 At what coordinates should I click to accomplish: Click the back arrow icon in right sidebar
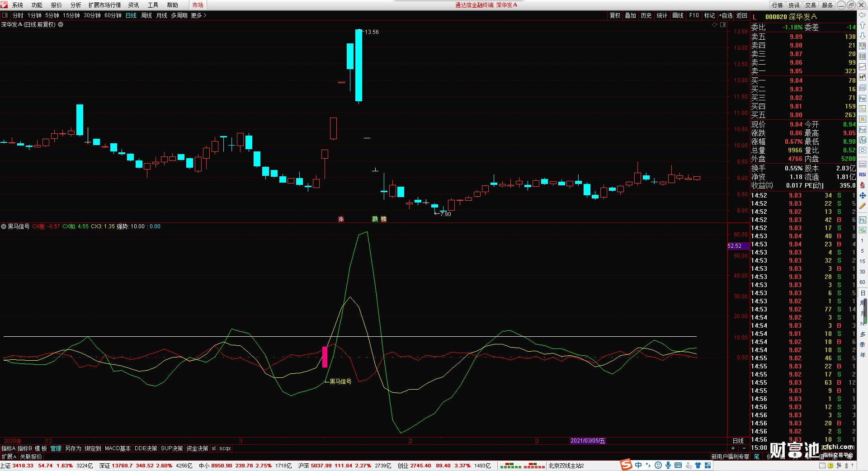863,15
